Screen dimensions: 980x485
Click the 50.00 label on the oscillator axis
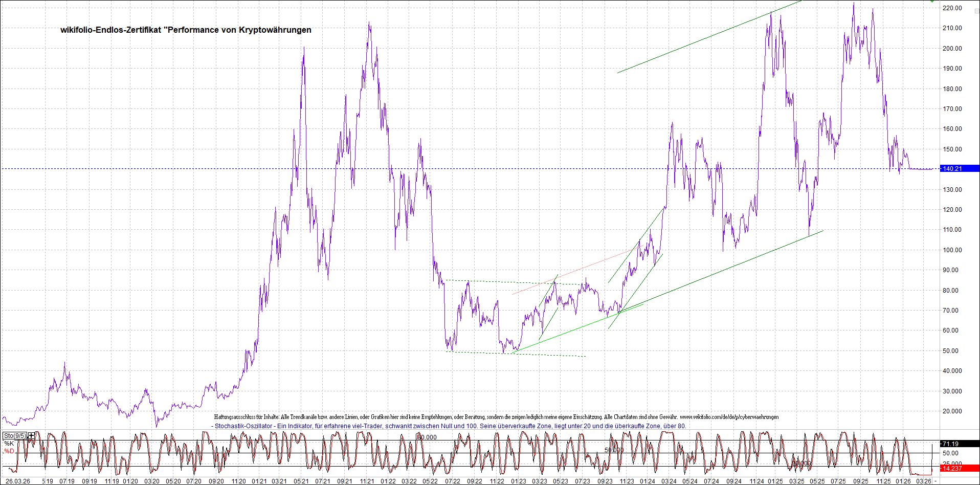click(950, 453)
